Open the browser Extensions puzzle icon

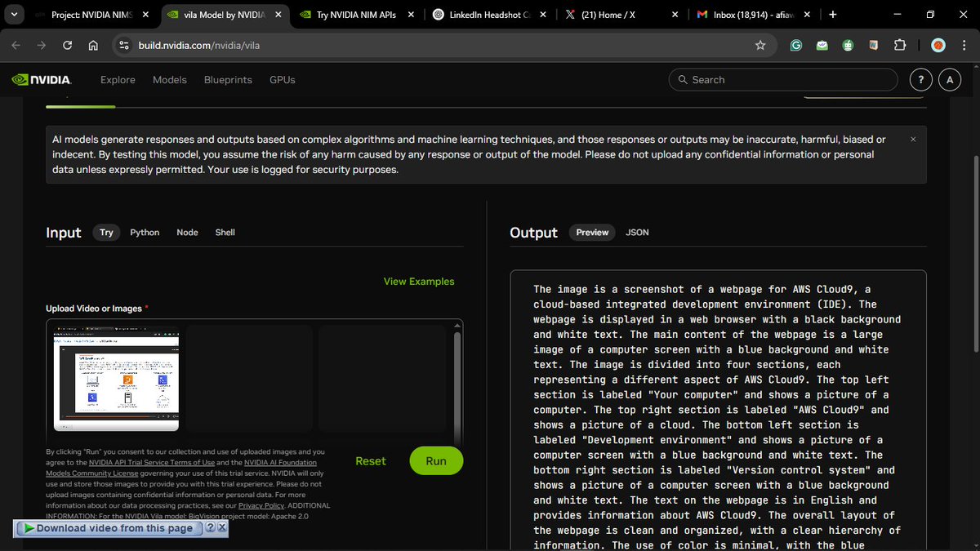pyautogui.click(x=900, y=46)
